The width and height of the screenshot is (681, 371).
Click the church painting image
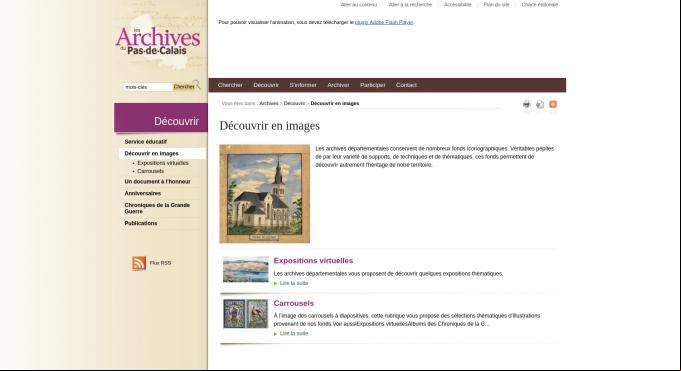point(264,194)
